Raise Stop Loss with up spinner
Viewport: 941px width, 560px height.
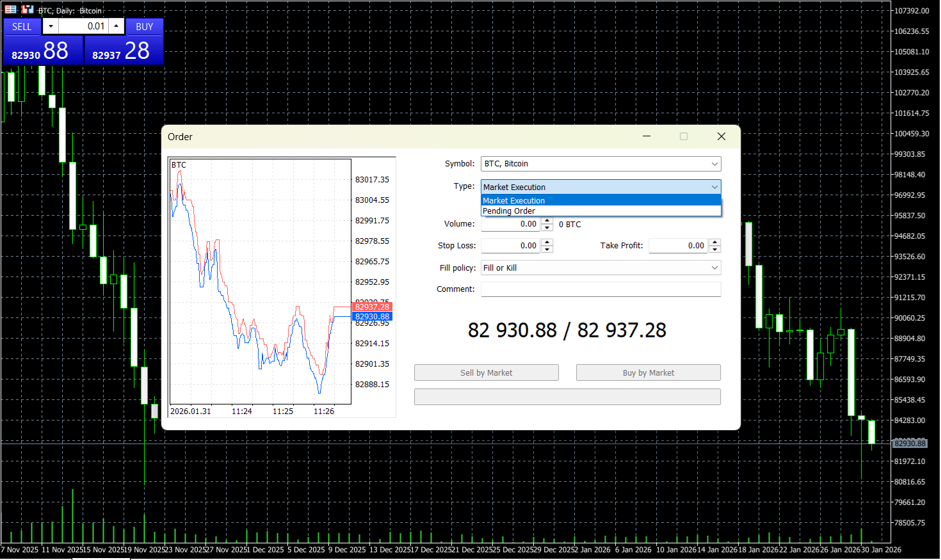pyautogui.click(x=547, y=243)
